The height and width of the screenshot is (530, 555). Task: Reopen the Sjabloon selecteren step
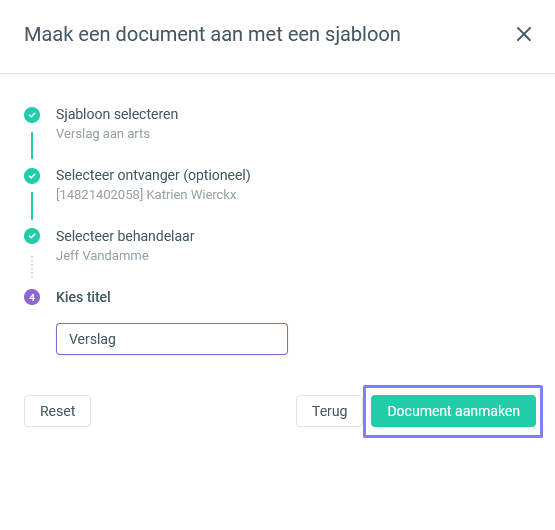pyautogui.click(x=117, y=114)
